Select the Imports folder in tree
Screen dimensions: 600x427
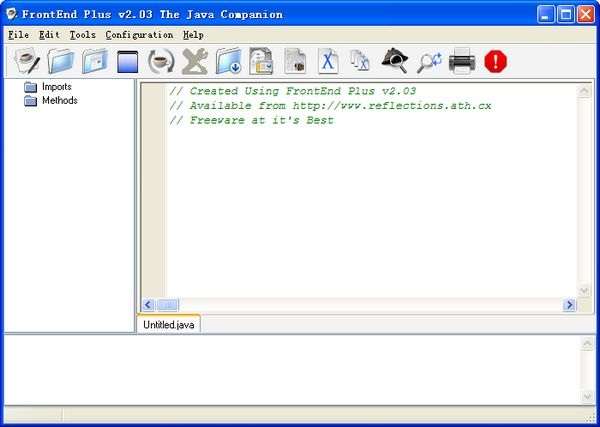click(x=48, y=87)
